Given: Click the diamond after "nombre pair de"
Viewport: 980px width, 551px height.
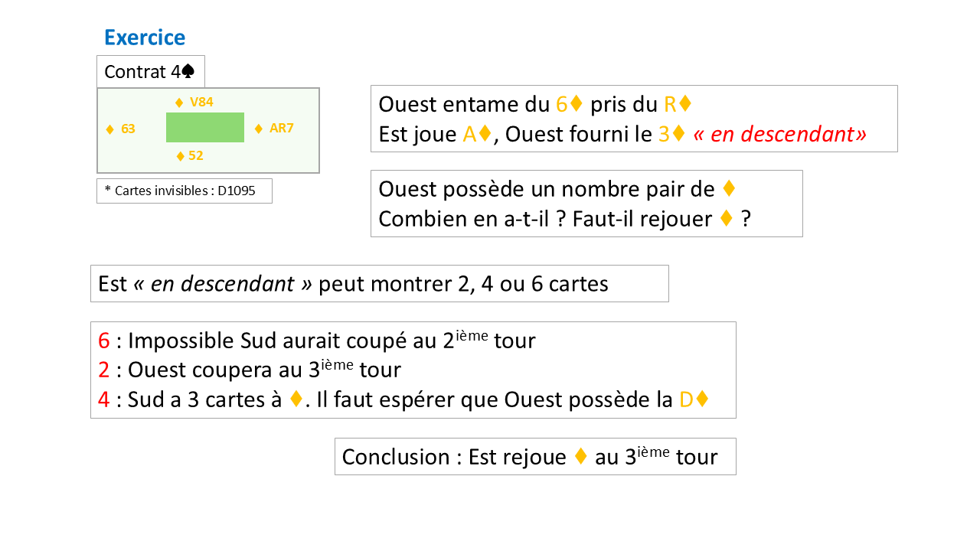Looking at the screenshot, I should (729, 188).
